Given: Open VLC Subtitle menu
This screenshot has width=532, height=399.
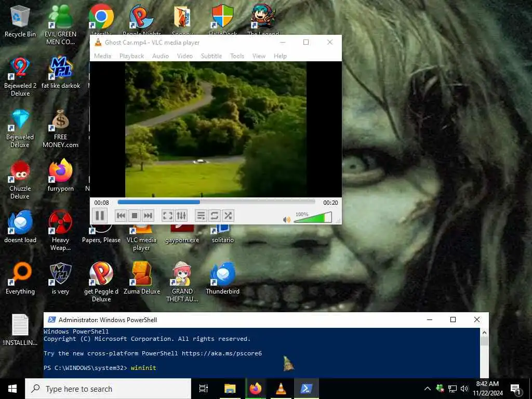Looking at the screenshot, I should click(211, 56).
